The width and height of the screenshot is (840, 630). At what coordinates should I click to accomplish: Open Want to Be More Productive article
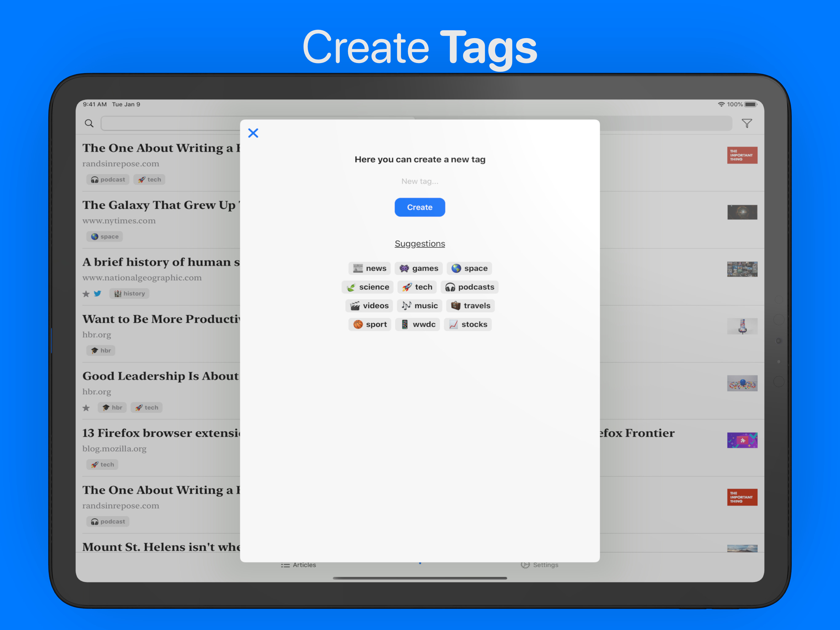pyautogui.click(x=161, y=319)
